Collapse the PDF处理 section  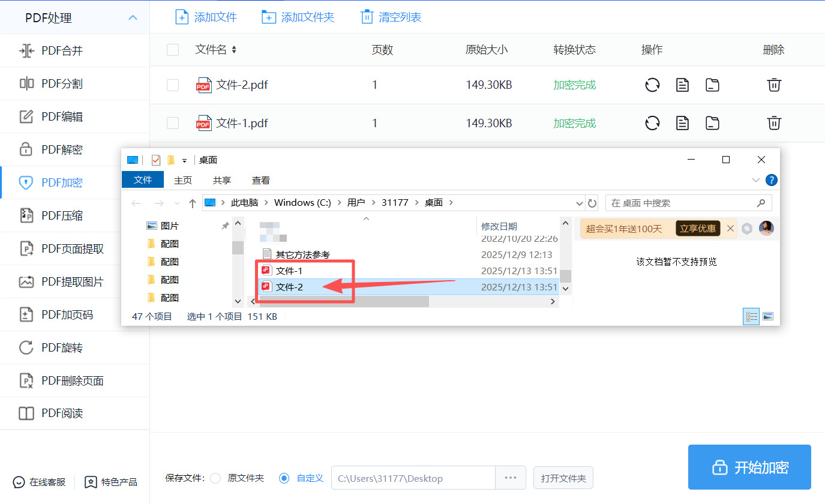coord(133,18)
